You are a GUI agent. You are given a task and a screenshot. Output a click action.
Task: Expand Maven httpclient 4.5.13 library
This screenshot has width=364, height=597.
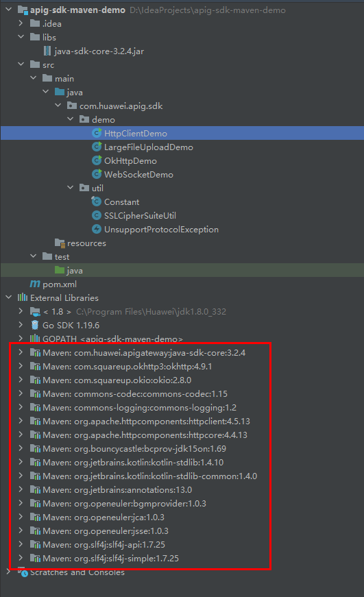[21, 421]
